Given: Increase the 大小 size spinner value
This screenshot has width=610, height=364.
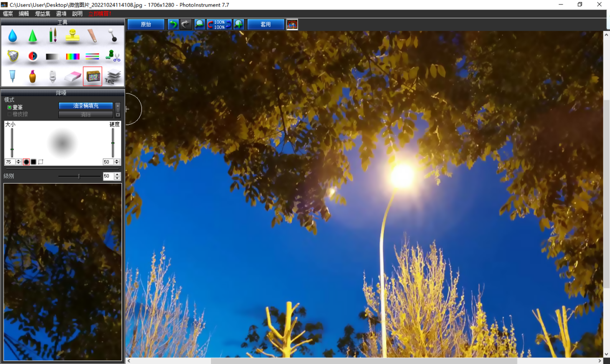Looking at the screenshot, I should [19, 160].
